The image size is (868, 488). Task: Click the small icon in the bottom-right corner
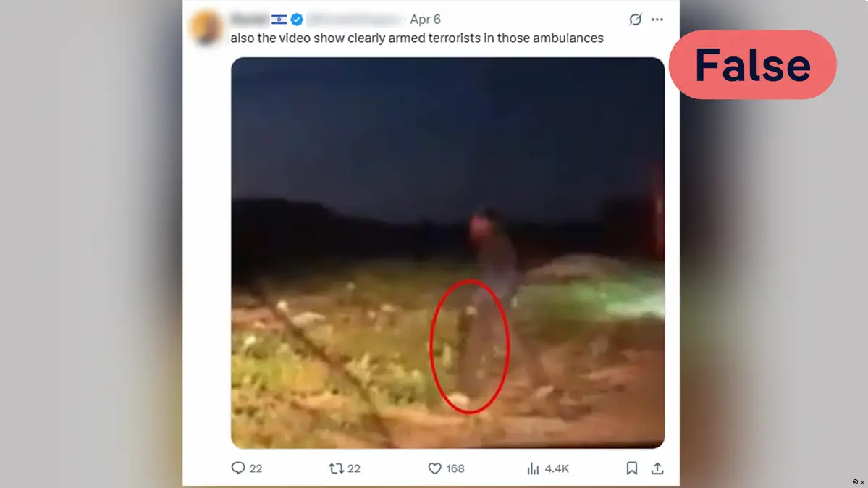pyautogui.click(x=858, y=482)
